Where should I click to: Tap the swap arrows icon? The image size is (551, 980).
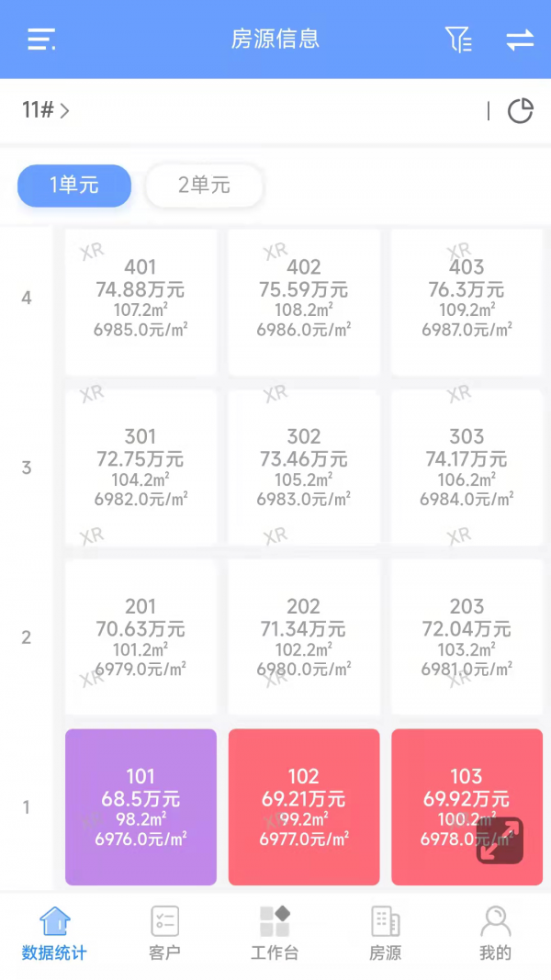[x=520, y=39]
